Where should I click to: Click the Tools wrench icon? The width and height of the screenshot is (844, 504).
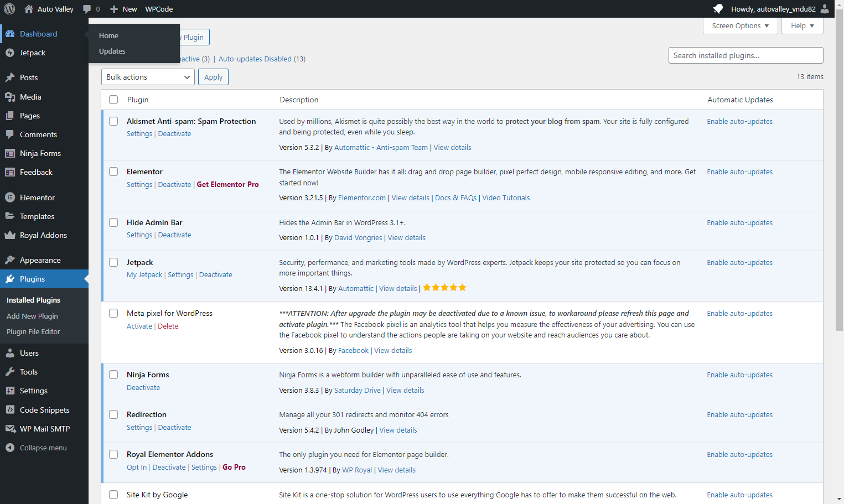10,372
